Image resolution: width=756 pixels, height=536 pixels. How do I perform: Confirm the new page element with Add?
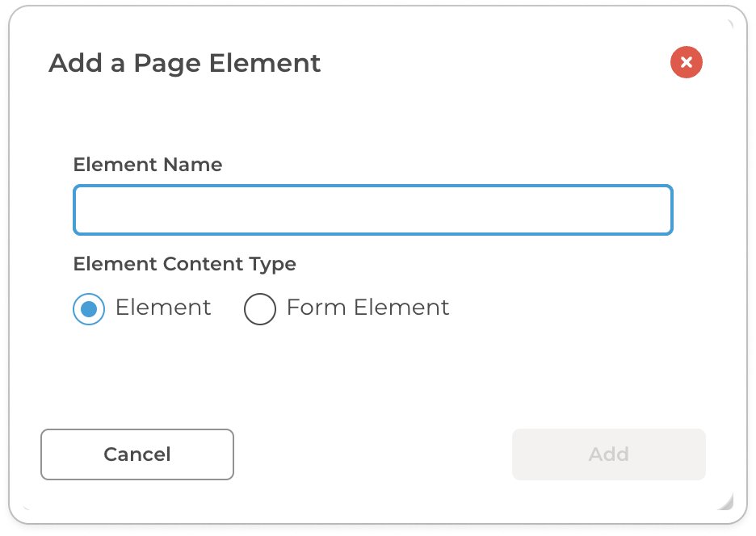tap(608, 454)
